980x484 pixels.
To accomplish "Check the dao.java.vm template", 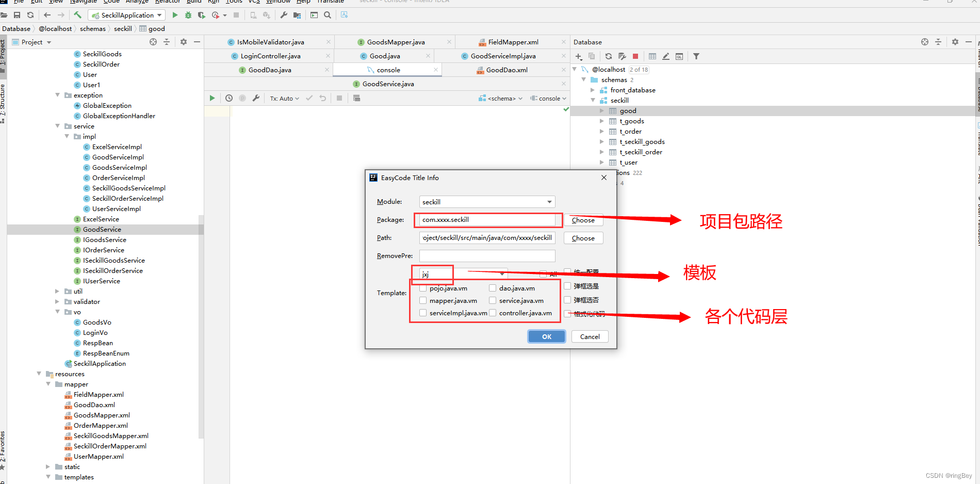I will 493,288.
